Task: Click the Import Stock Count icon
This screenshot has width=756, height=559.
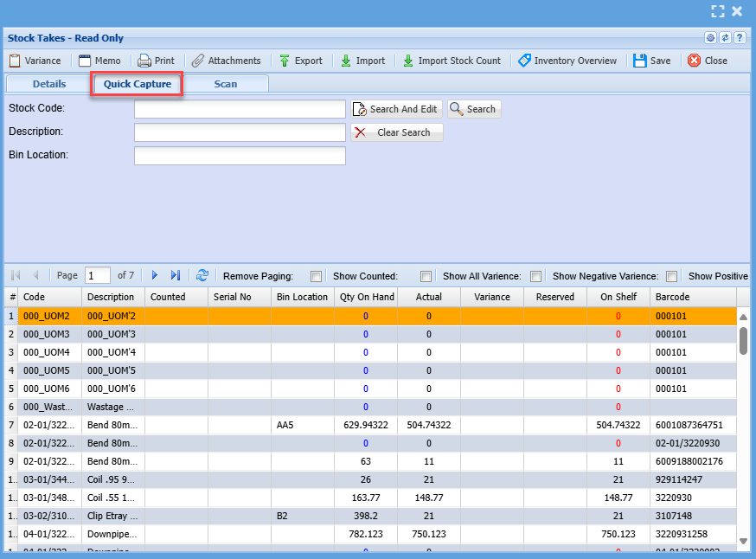Action: pyautogui.click(x=408, y=61)
